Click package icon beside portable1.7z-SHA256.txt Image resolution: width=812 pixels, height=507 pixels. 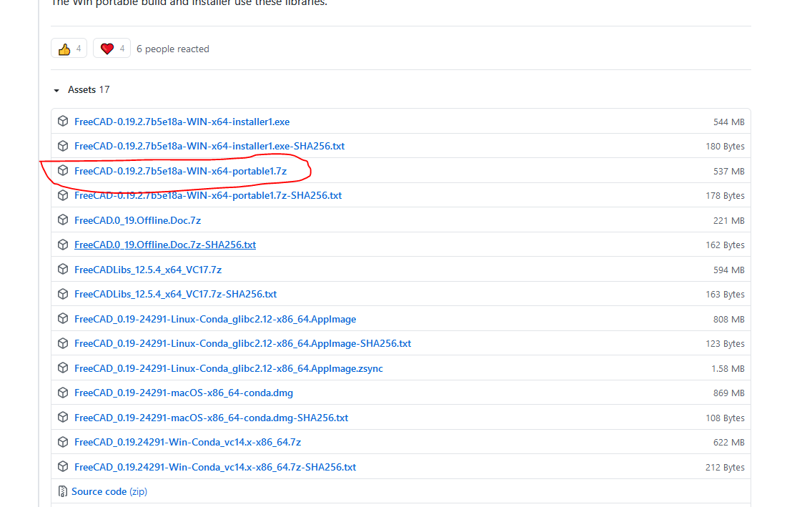pos(63,195)
